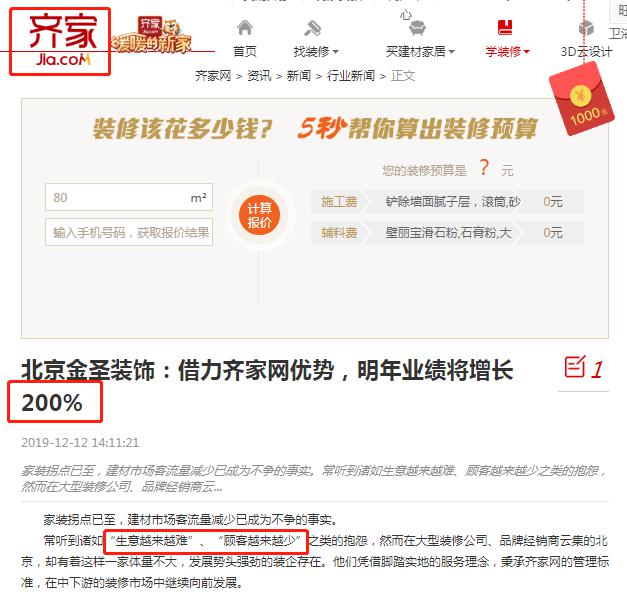Click the 行业新闻 breadcrumb link

tap(351, 76)
